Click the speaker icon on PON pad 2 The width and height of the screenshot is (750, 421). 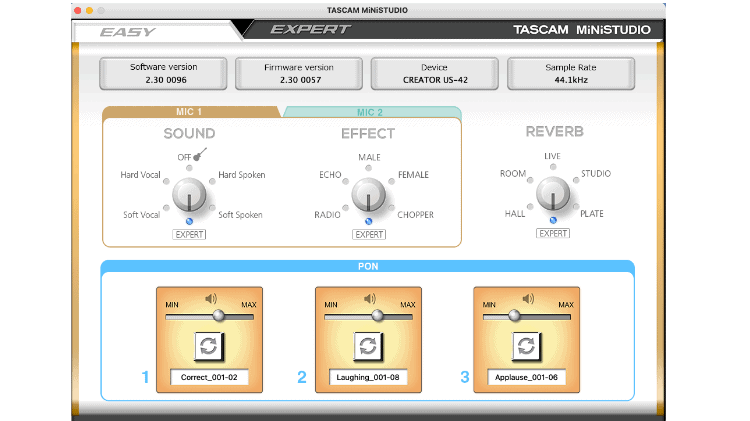tap(369, 299)
